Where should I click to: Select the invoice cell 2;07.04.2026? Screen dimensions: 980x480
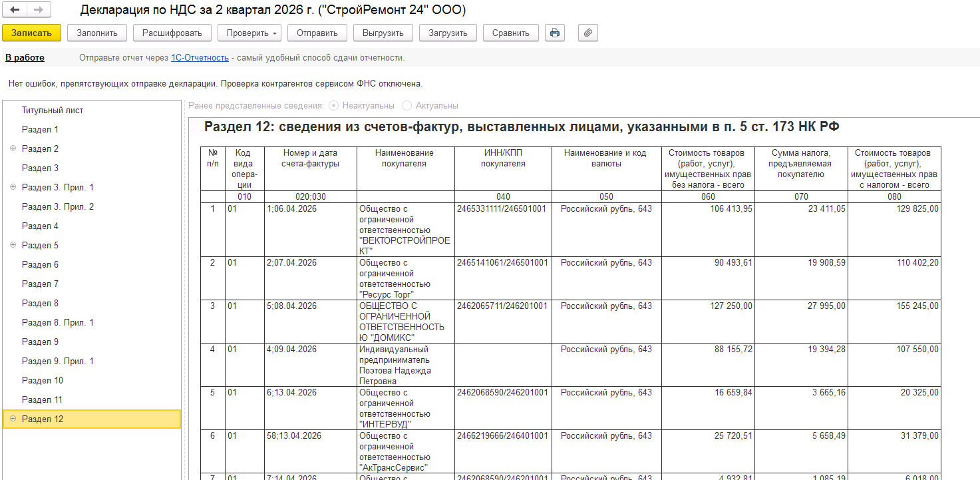pos(311,278)
